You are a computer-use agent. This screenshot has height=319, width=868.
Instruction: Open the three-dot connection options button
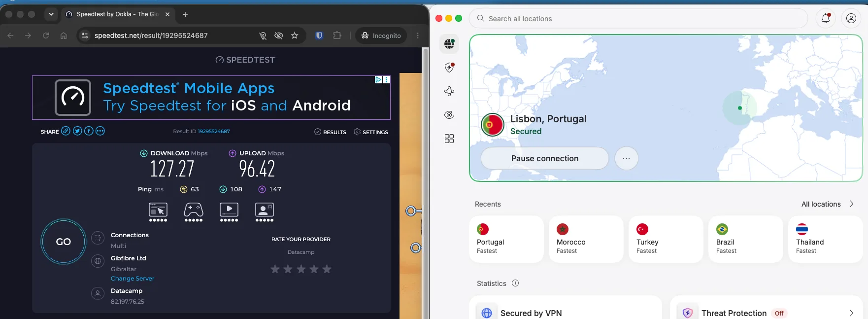point(627,158)
